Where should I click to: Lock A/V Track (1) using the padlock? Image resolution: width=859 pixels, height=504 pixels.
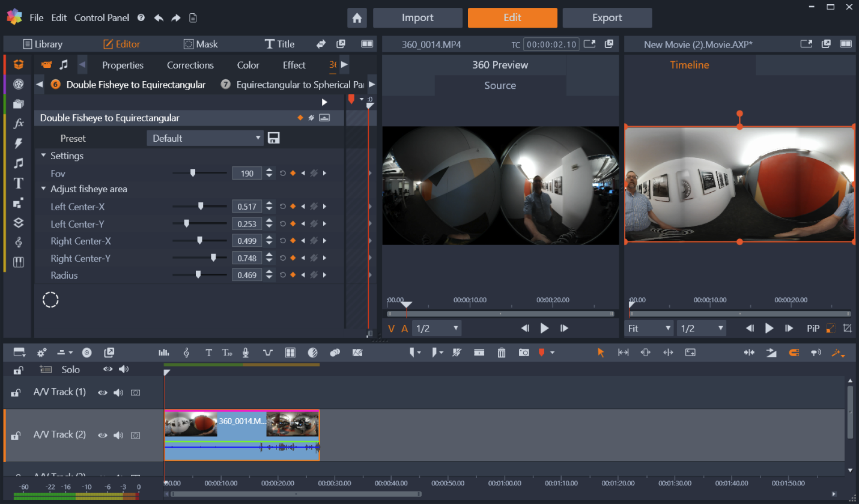15,392
